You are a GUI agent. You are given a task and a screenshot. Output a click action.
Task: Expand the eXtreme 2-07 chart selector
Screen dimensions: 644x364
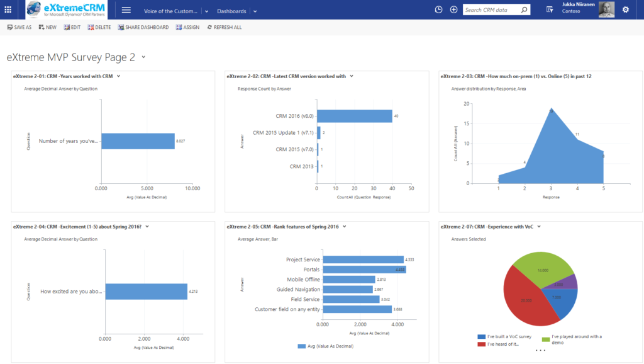[539, 227]
